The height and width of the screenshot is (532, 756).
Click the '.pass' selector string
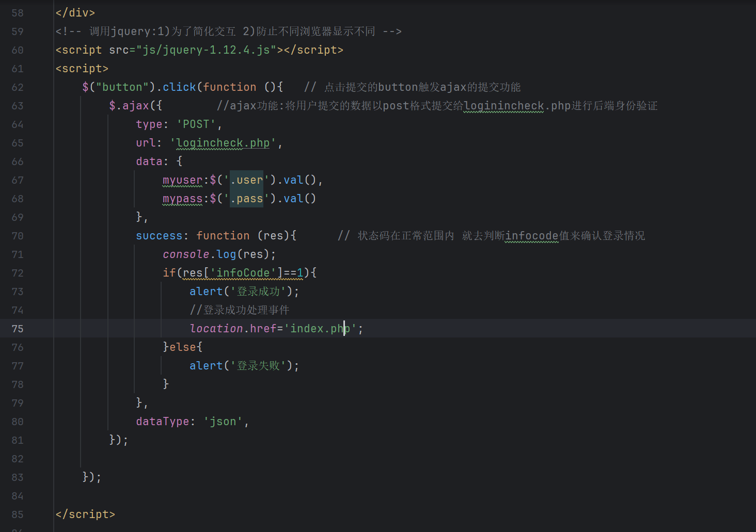pyautogui.click(x=246, y=199)
